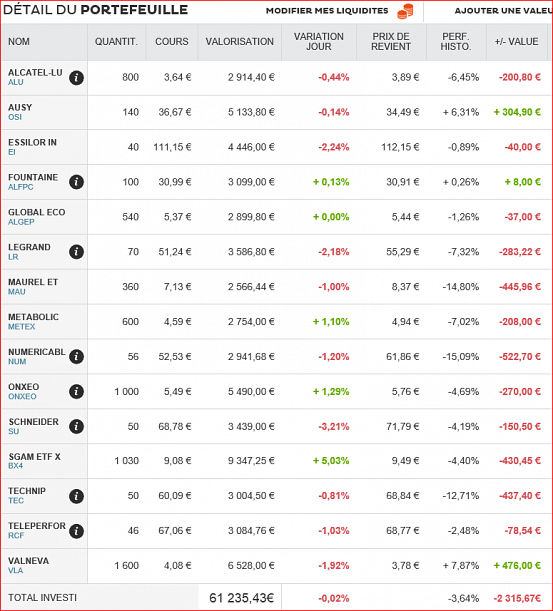Click the -522,70 € loss value
The height and width of the screenshot is (611, 553).
[x=520, y=357]
